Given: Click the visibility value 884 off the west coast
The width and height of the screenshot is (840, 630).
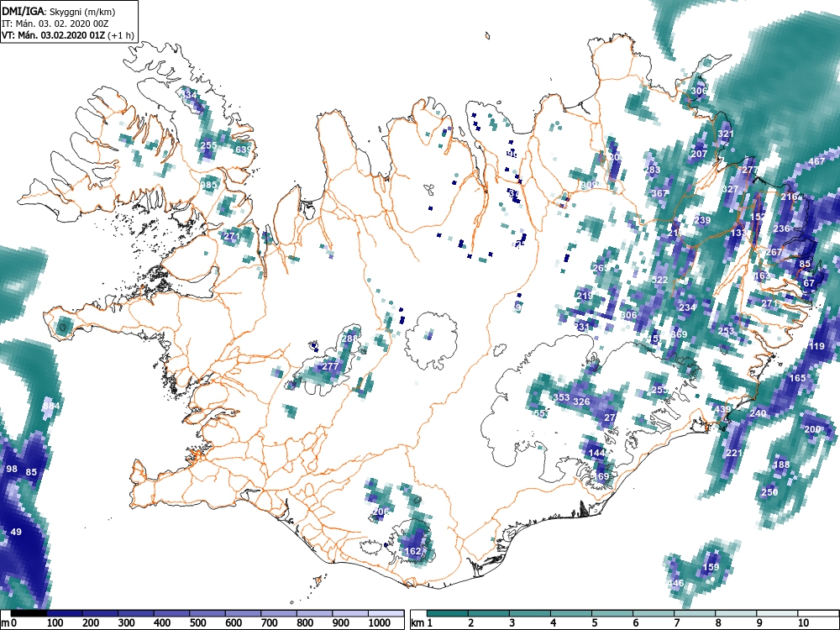Looking at the screenshot, I should pyautogui.click(x=51, y=406).
